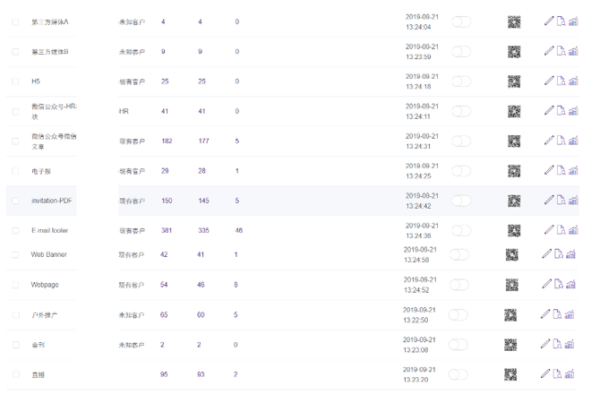Edit the invitation-PDF channel
The width and height of the screenshot is (600, 394).
pyautogui.click(x=549, y=200)
